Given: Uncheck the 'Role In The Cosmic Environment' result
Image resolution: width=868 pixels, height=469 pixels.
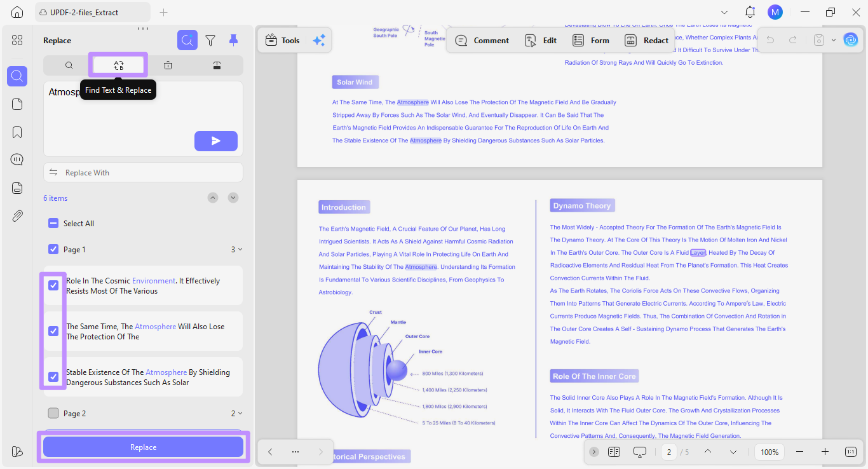Looking at the screenshot, I should (x=53, y=285).
